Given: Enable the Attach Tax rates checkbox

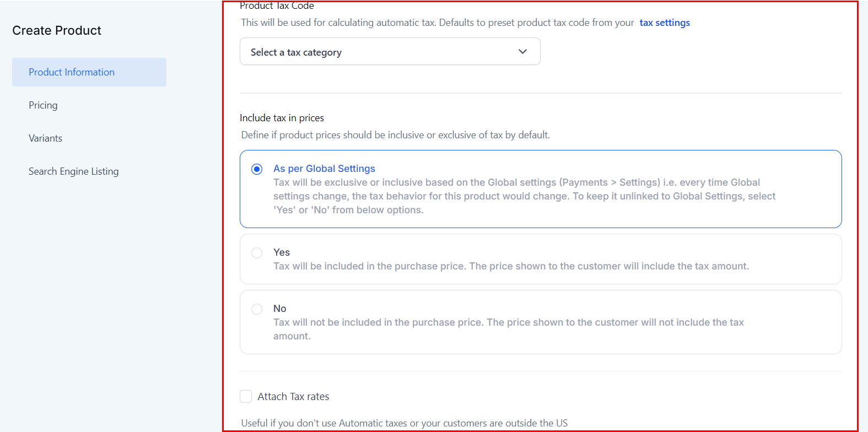Looking at the screenshot, I should 246,396.
